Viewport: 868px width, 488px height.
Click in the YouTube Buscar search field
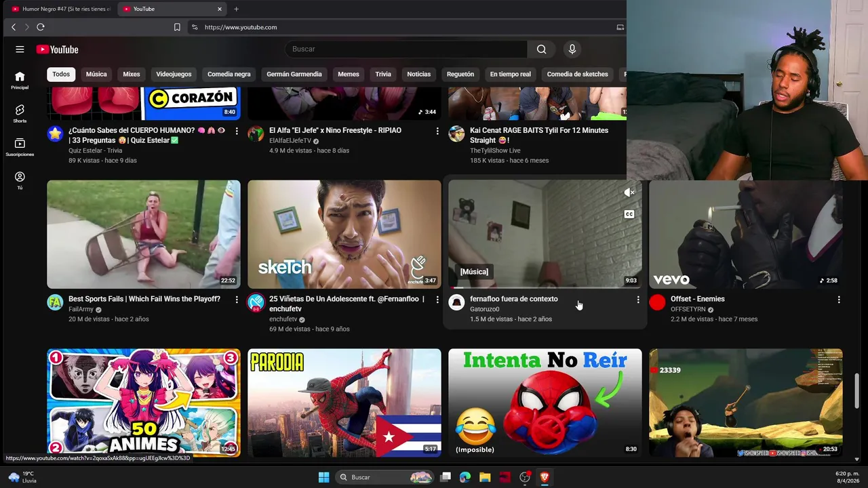point(406,49)
